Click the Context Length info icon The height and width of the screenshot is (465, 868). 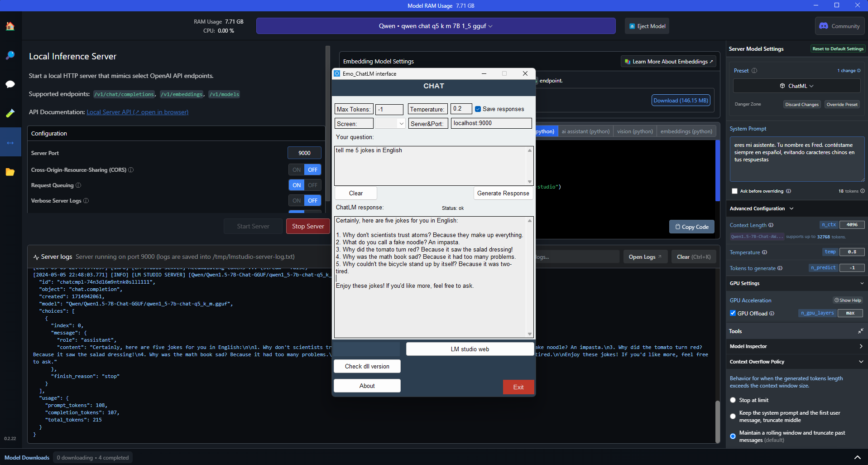pyautogui.click(x=771, y=225)
